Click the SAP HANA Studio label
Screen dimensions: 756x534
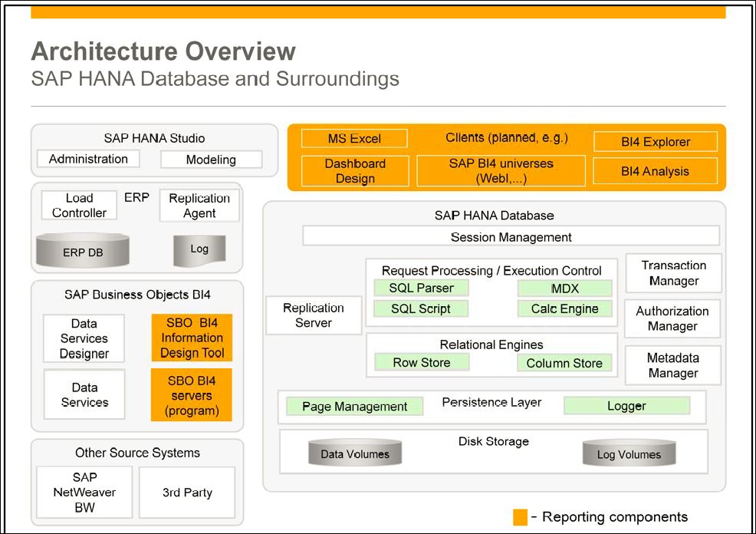click(154, 138)
